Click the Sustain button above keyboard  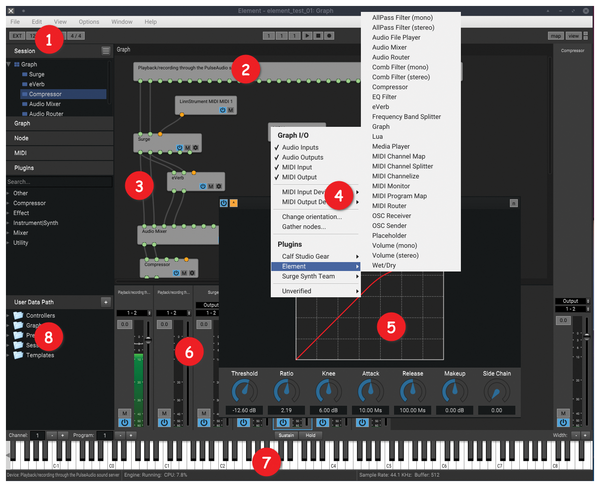(x=286, y=435)
